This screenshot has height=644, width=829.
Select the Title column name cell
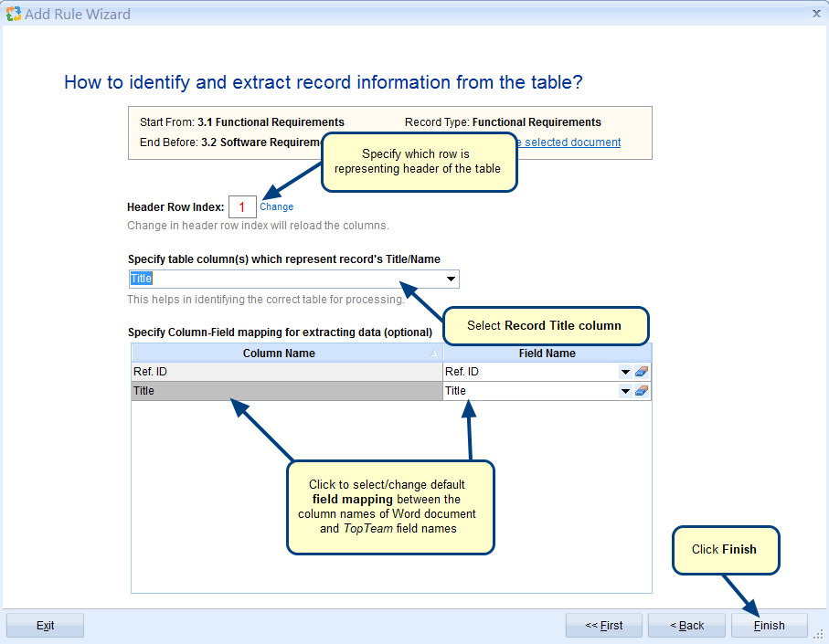287,391
